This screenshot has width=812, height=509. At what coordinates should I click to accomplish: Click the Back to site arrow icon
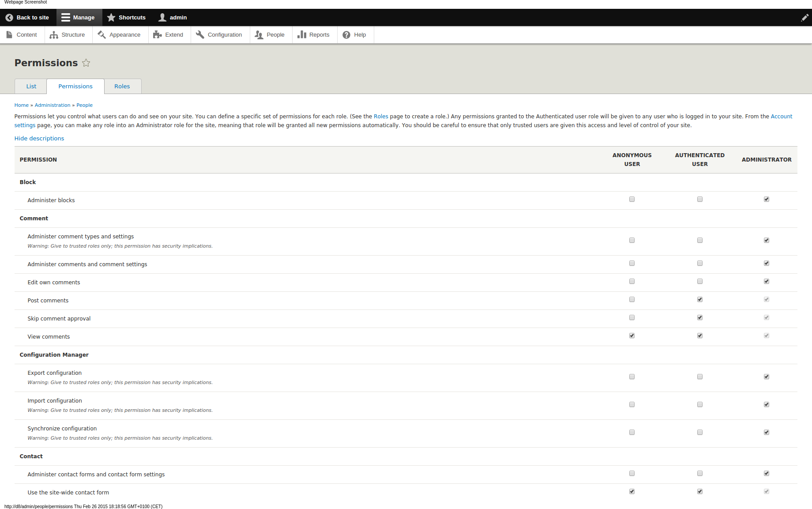(9, 18)
